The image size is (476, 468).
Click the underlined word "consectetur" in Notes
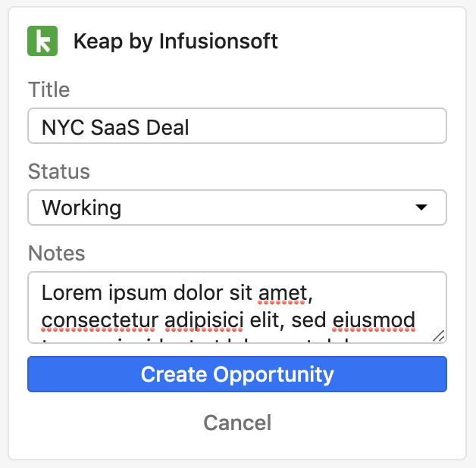click(100, 320)
